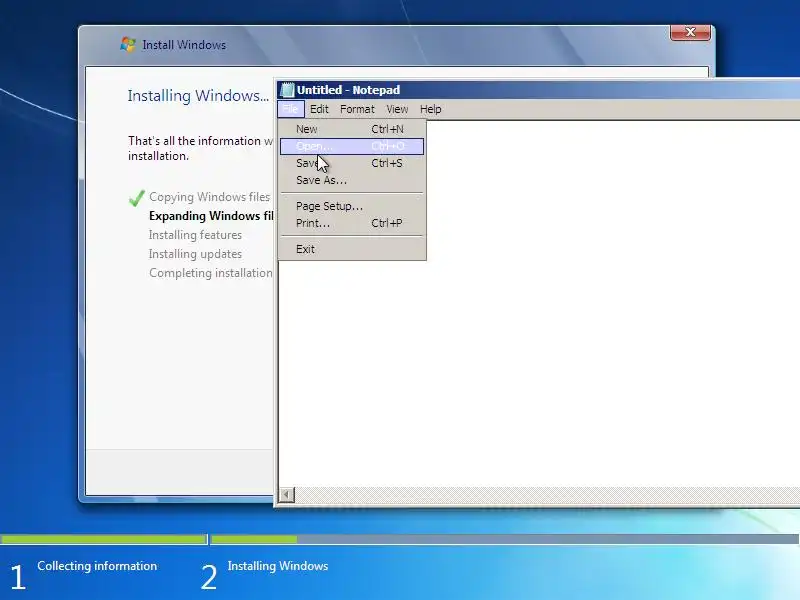Click the Notepad horizontal scrollbar left arrow
The width and height of the screenshot is (800, 600).
click(287, 494)
